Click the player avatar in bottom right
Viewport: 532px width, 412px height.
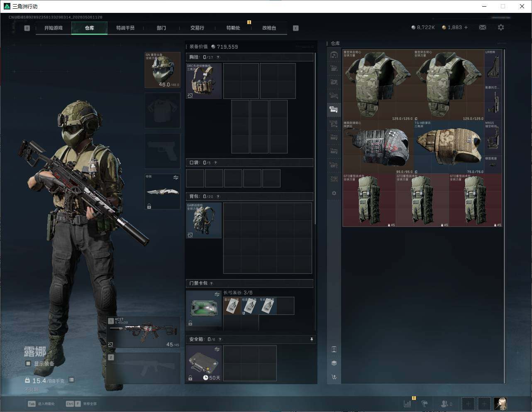[x=500, y=404]
